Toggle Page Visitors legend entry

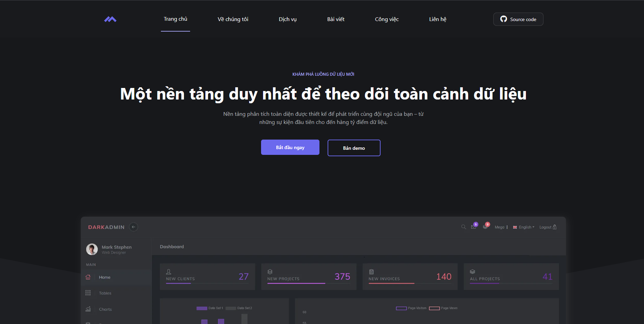pyautogui.click(x=411, y=308)
